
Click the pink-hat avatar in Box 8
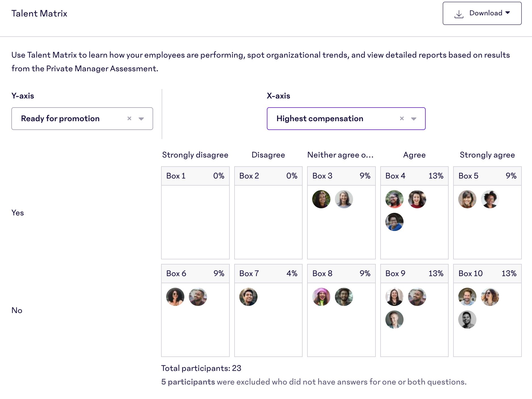pos(321,297)
